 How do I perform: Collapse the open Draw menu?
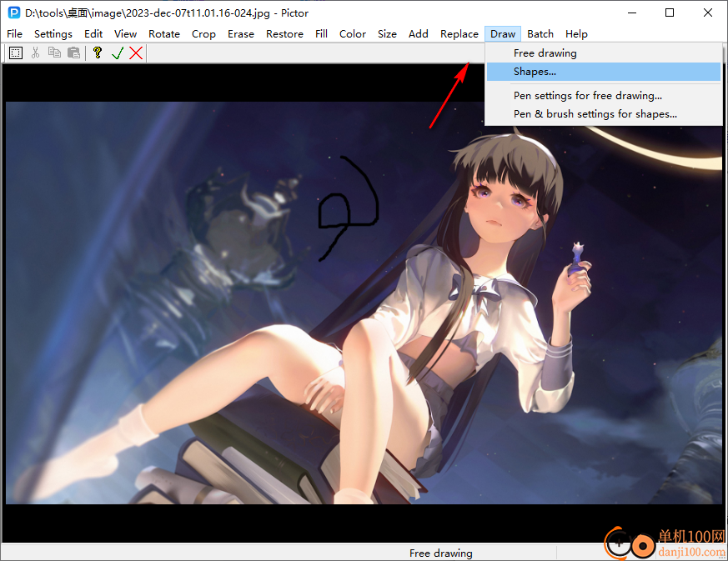point(503,34)
